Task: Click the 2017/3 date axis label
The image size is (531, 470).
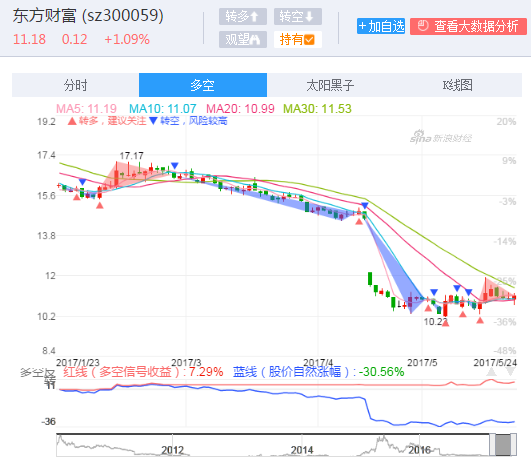Action: tap(186, 362)
